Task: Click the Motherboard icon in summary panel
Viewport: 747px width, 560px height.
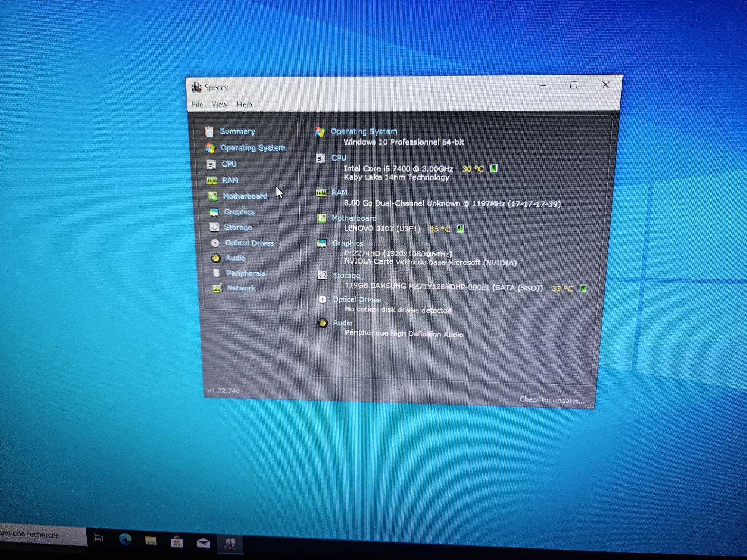Action: point(321,218)
